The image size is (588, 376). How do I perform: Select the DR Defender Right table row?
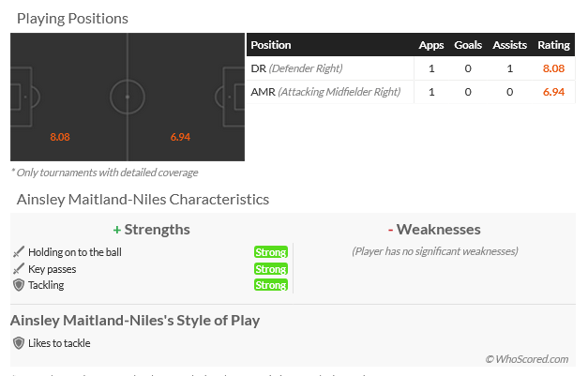[x=411, y=68]
